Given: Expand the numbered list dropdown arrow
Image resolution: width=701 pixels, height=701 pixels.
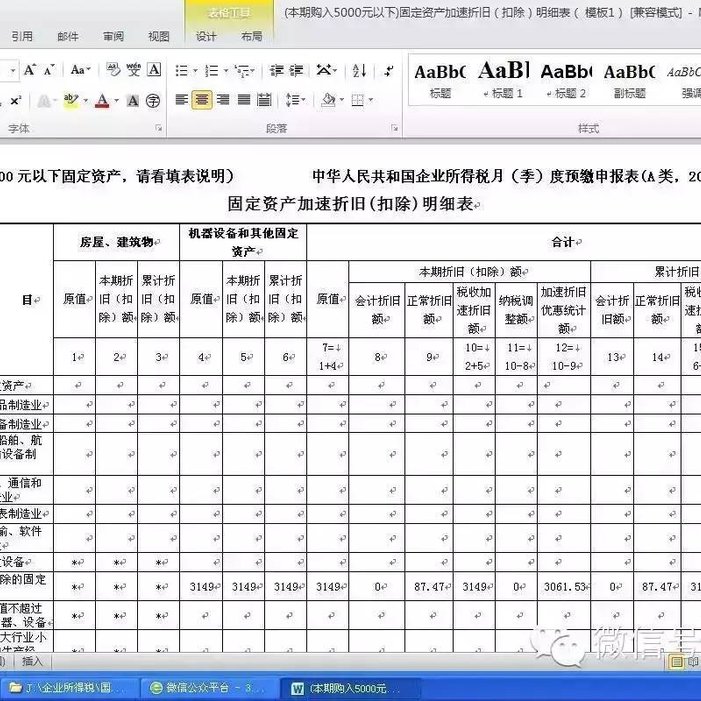Looking at the screenshot, I should point(226,71).
